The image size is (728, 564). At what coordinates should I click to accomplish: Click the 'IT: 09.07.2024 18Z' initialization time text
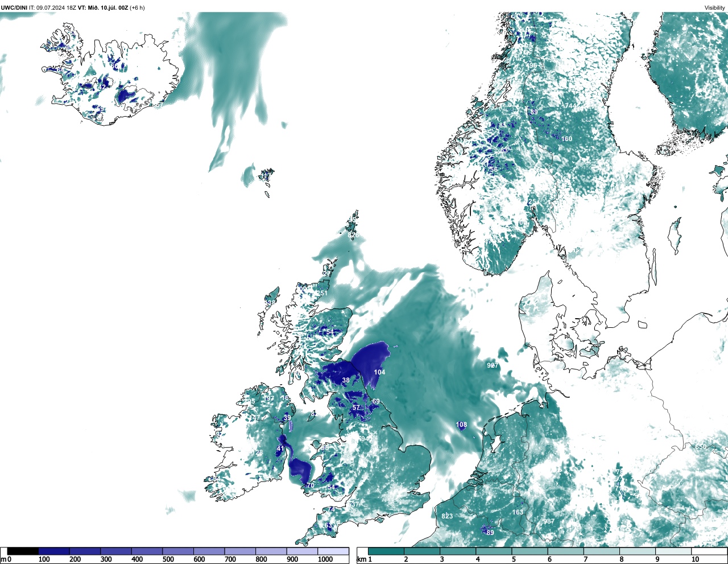(53, 7)
